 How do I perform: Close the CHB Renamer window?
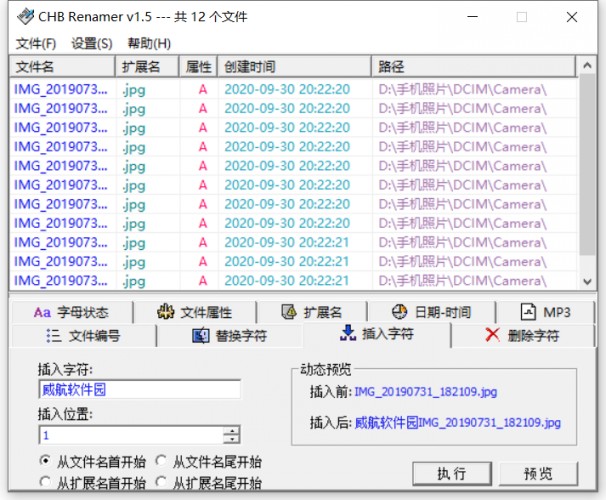tap(572, 17)
